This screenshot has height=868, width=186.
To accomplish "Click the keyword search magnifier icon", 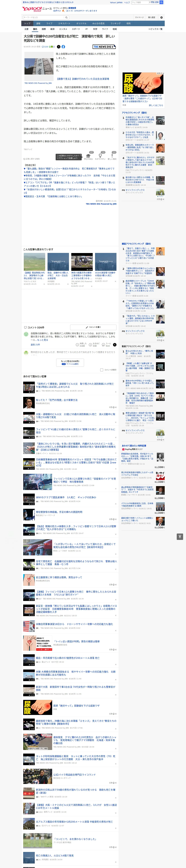I will (x=66, y=18).
